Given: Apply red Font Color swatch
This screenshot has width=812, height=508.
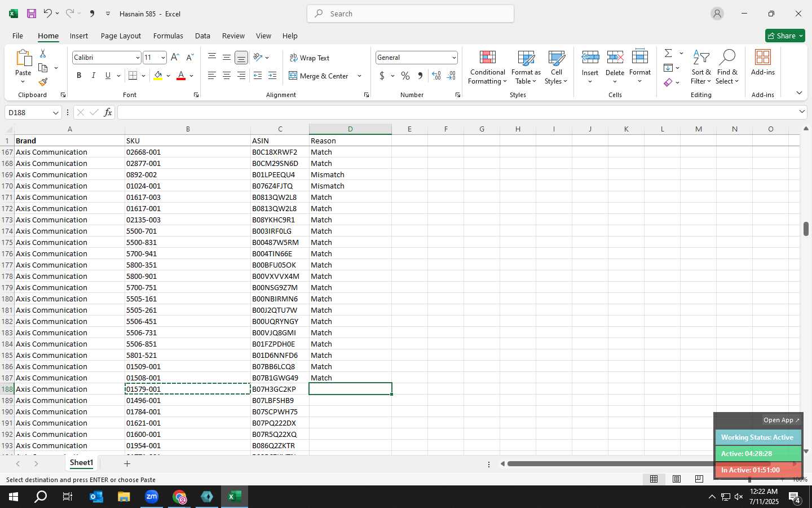Looking at the screenshot, I should 181,76.
